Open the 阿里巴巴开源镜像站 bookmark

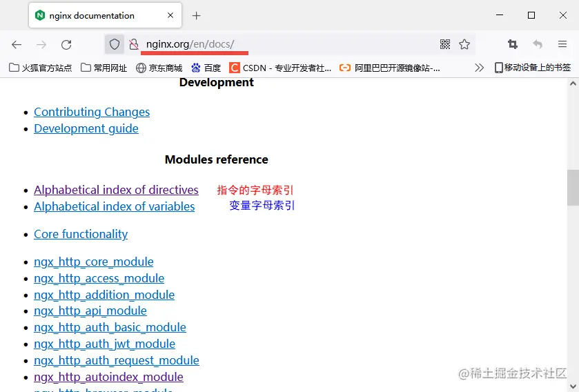(x=390, y=68)
